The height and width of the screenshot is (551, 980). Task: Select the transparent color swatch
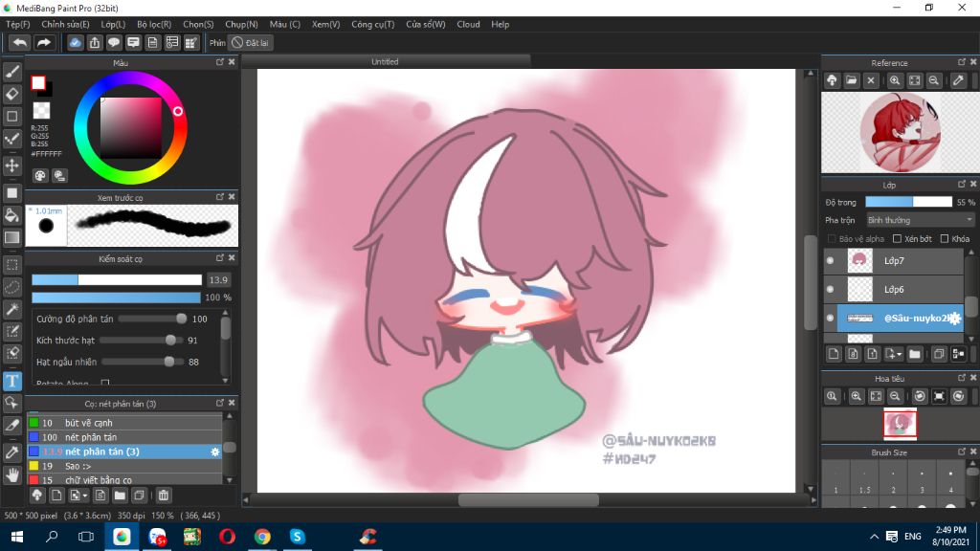coord(41,111)
